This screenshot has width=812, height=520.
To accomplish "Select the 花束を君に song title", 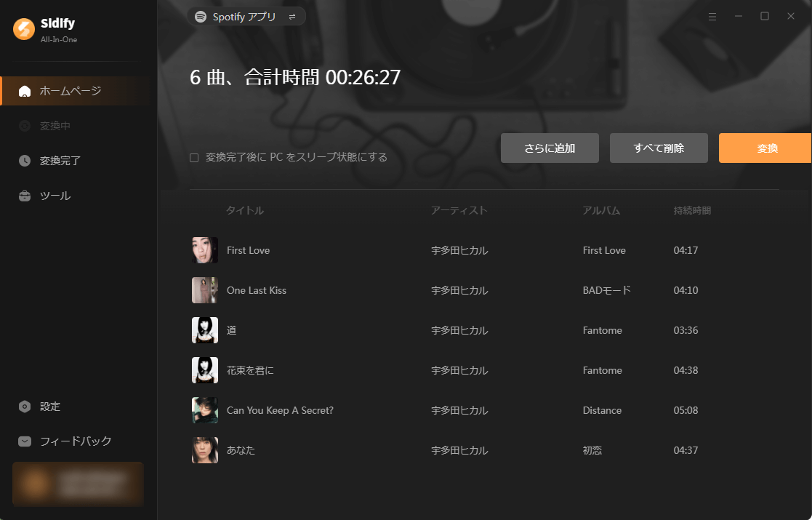I will point(250,369).
